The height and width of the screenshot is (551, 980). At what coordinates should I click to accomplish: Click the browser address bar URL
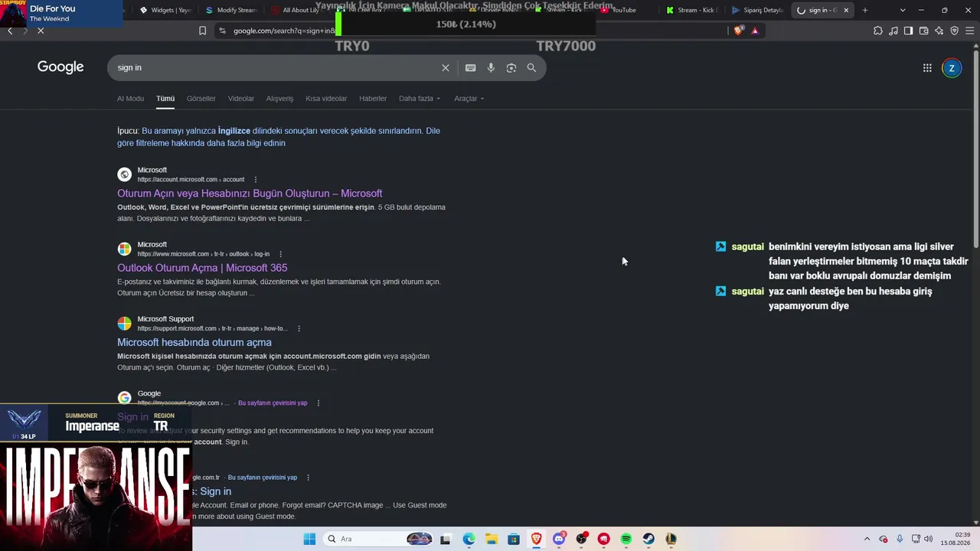click(x=284, y=31)
